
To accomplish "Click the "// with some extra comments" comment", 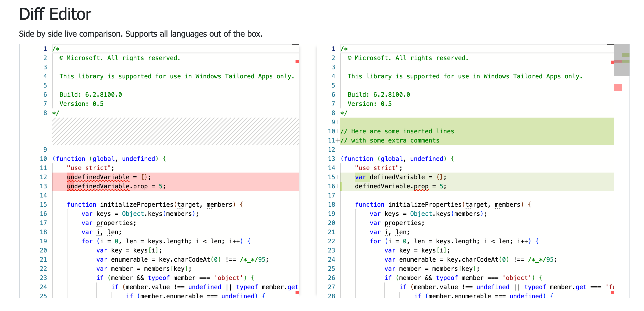I will [x=390, y=140].
